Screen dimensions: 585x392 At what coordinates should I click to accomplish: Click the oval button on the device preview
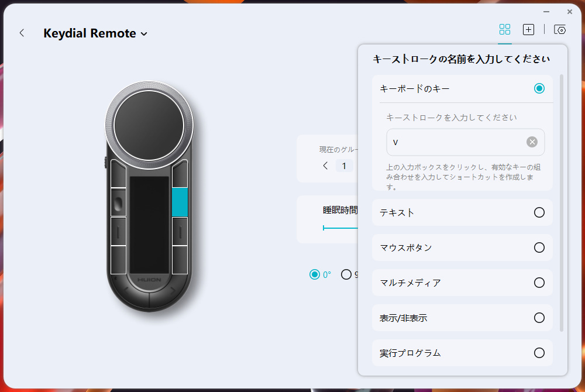[118, 203]
